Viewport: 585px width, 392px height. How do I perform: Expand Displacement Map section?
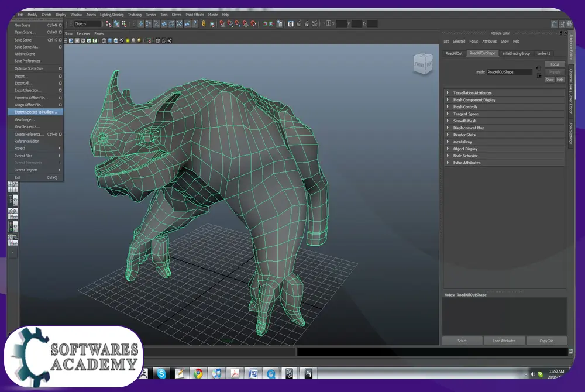coord(504,128)
